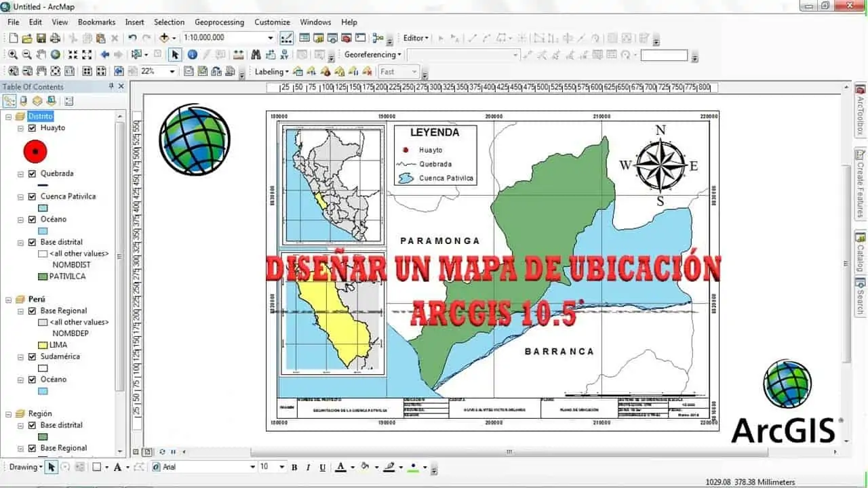Collapse the Región data frame

coord(8,413)
